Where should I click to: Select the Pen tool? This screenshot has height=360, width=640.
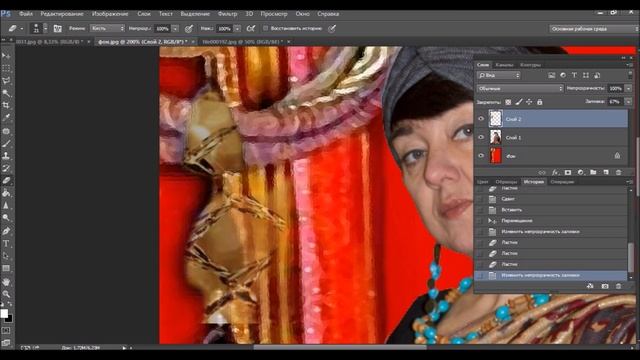pyautogui.click(x=6, y=231)
